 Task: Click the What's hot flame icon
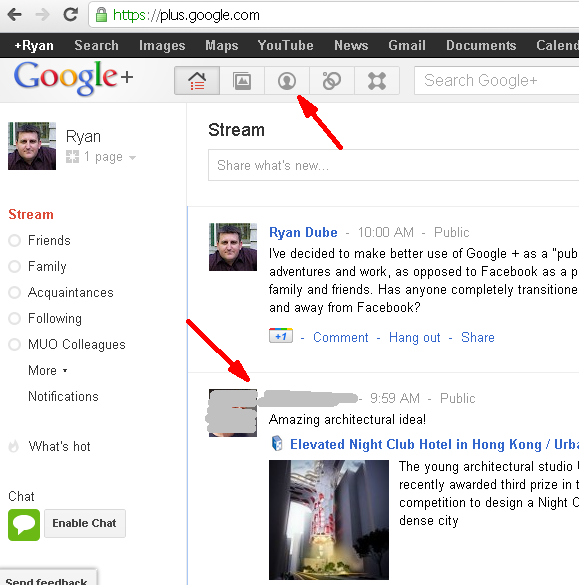[13, 446]
